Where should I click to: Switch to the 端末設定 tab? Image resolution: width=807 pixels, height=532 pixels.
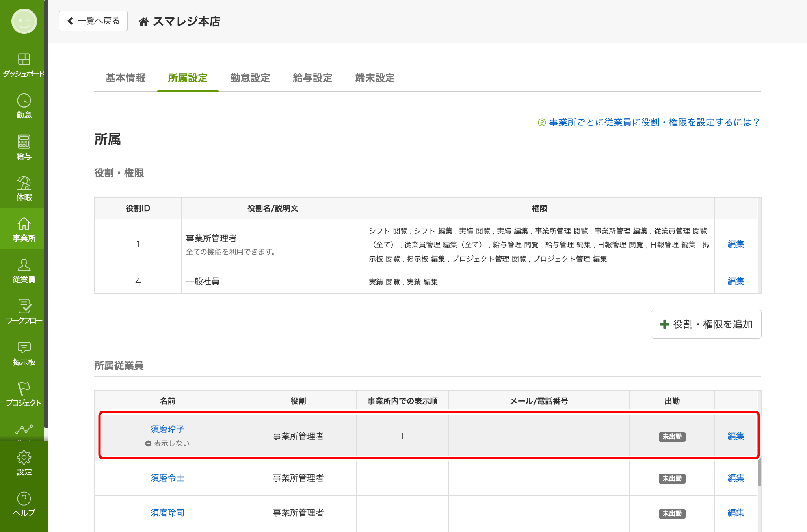[375, 78]
